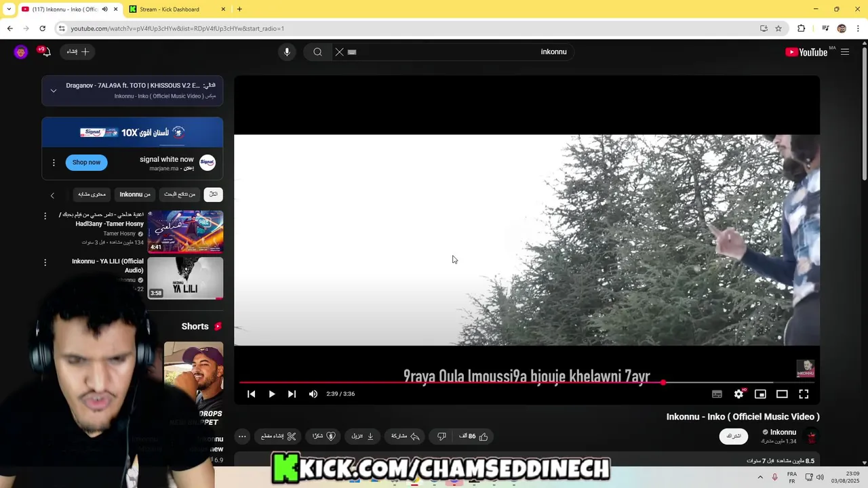
Task: Dislike the video with thumbs down
Action: pyautogui.click(x=441, y=436)
